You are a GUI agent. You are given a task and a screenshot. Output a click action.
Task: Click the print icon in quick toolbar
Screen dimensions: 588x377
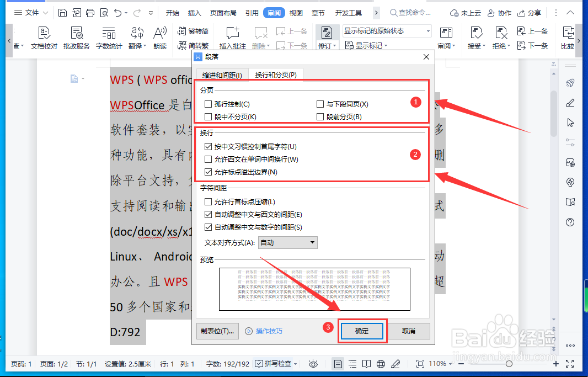coord(90,13)
